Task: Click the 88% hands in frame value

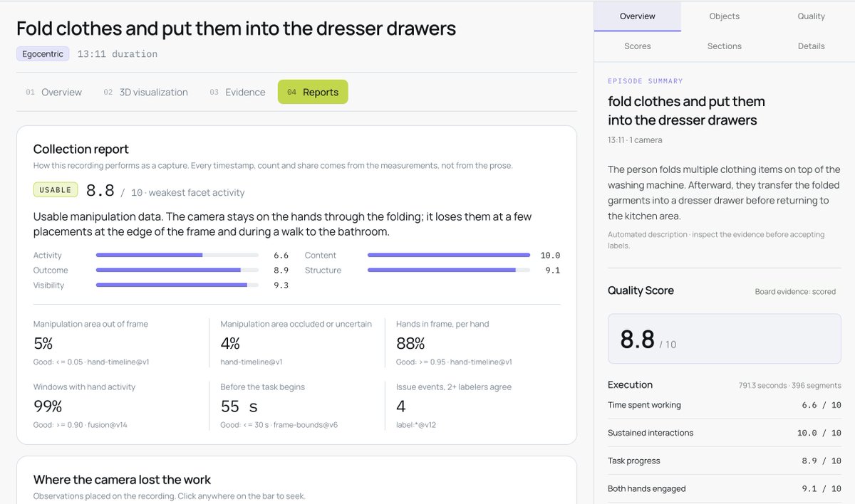Action: point(410,344)
